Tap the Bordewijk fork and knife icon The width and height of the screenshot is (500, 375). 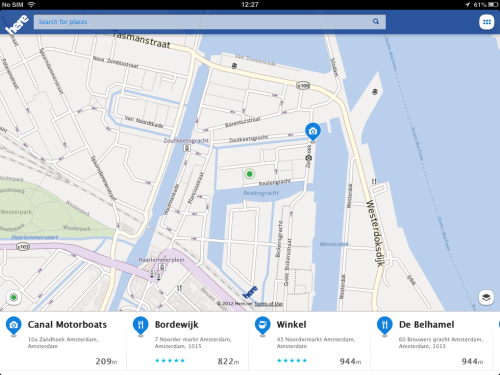click(x=141, y=326)
